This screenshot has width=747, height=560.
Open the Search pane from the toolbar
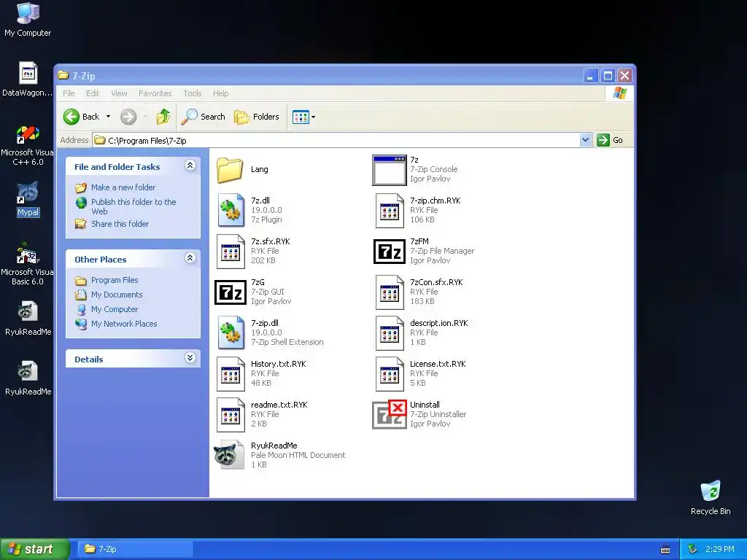coord(204,117)
